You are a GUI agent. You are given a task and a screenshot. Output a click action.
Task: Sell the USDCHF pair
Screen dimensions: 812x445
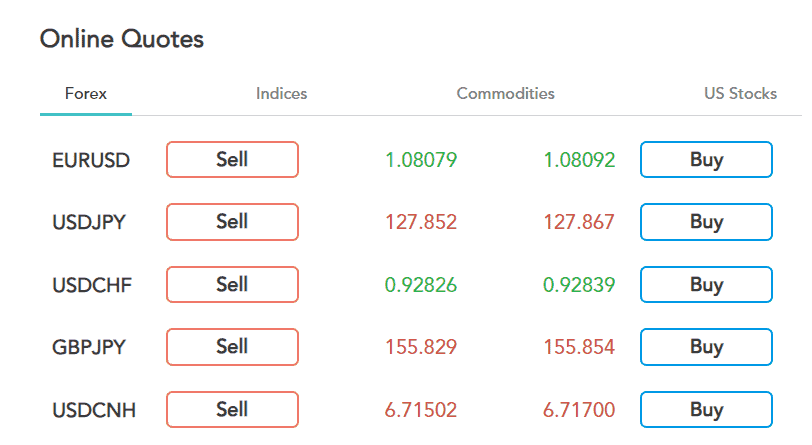tap(233, 284)
